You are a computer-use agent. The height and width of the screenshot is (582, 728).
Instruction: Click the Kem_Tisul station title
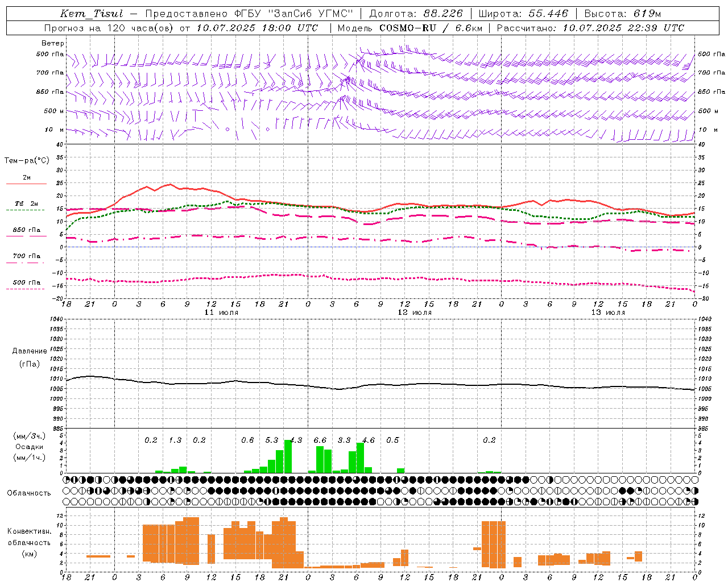[92, 14]
